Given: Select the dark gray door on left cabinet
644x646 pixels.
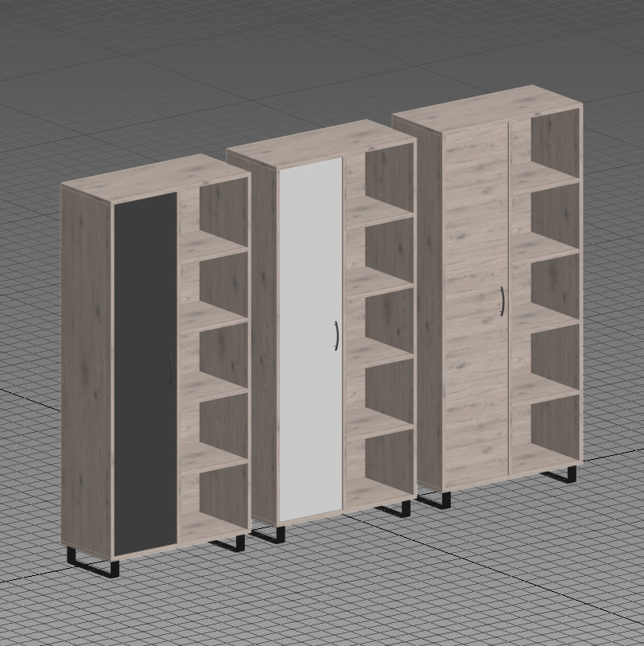Looking at the screenshot, I should pos(145,373).
